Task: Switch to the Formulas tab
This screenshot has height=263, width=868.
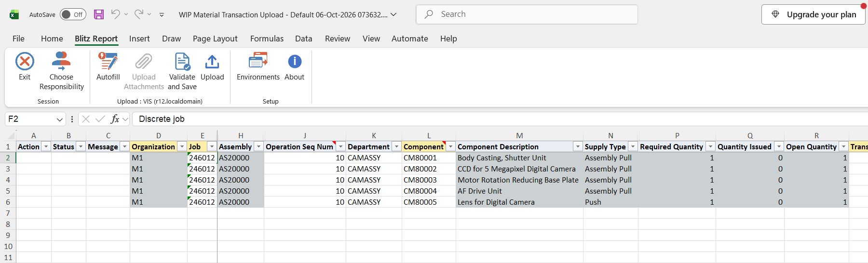Action: pyautogui.click(x=267, y=39)
